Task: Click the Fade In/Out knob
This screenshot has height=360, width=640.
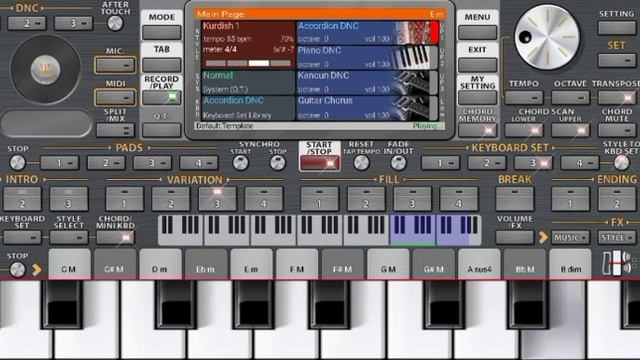Action: [x=398, y=163]
